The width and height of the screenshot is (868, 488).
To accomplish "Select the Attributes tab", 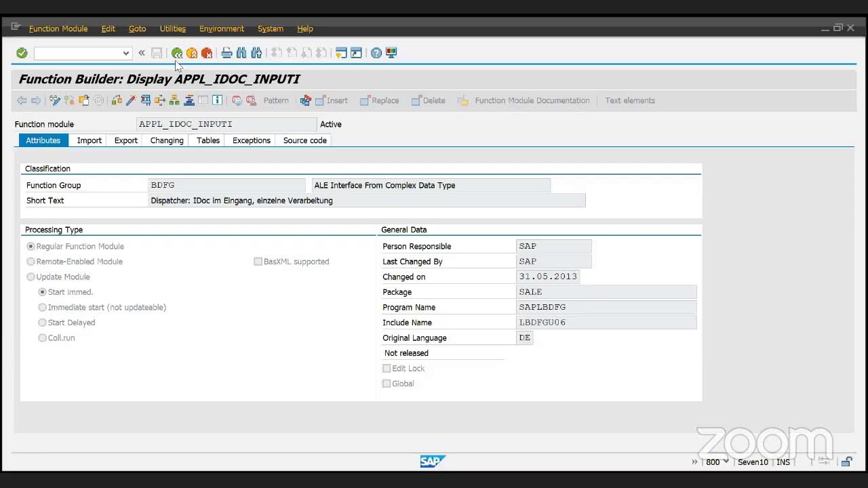I will pos(43,140).
